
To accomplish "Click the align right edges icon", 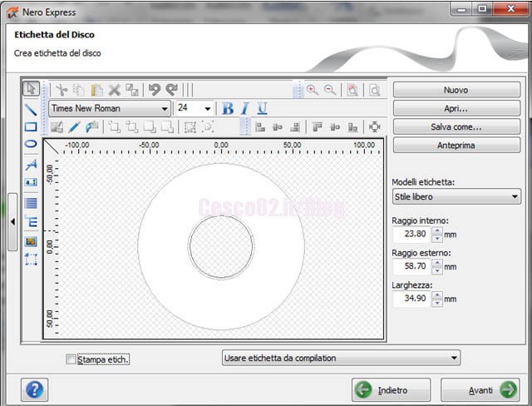I will pos(294,127).
